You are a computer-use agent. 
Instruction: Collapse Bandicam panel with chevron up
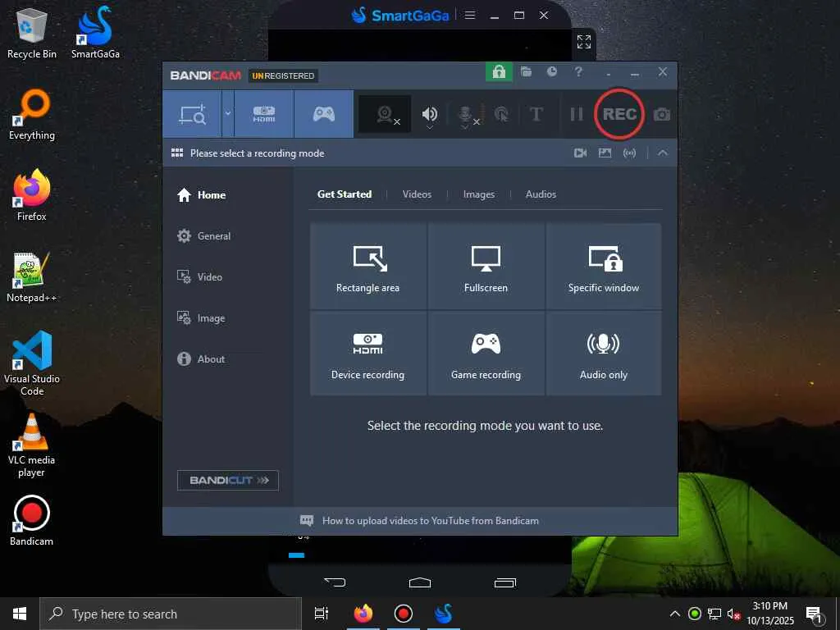click(663, 153)
